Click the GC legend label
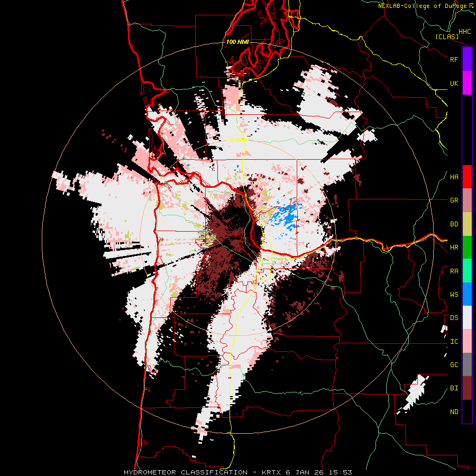 click(x=454, y=365)
